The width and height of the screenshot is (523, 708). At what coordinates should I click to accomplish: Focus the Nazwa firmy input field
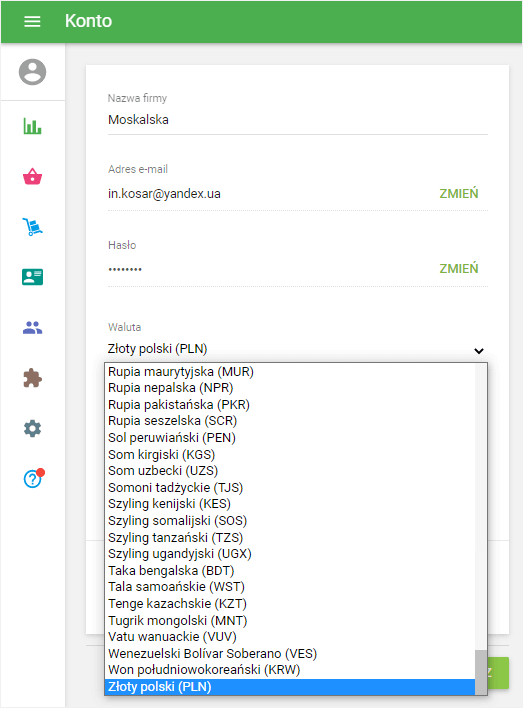[x=298, y=120]
